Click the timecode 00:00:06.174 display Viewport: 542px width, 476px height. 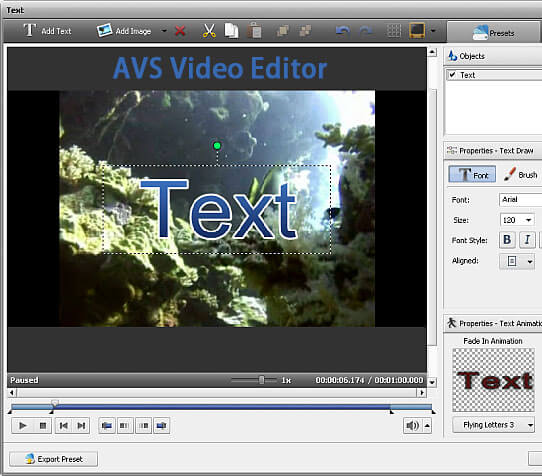340,380
